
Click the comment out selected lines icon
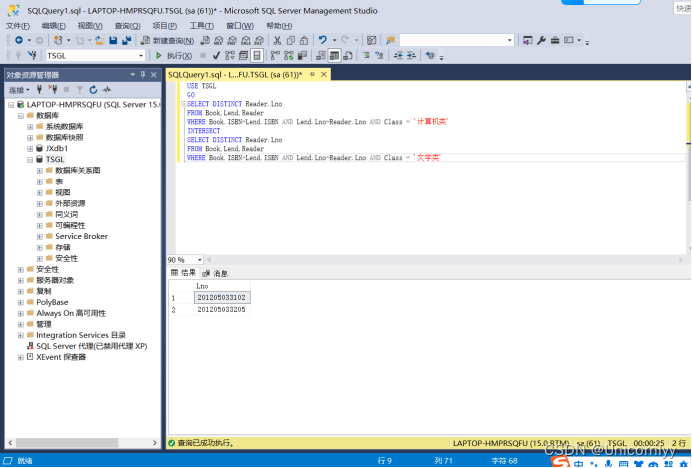click(366, 56)
